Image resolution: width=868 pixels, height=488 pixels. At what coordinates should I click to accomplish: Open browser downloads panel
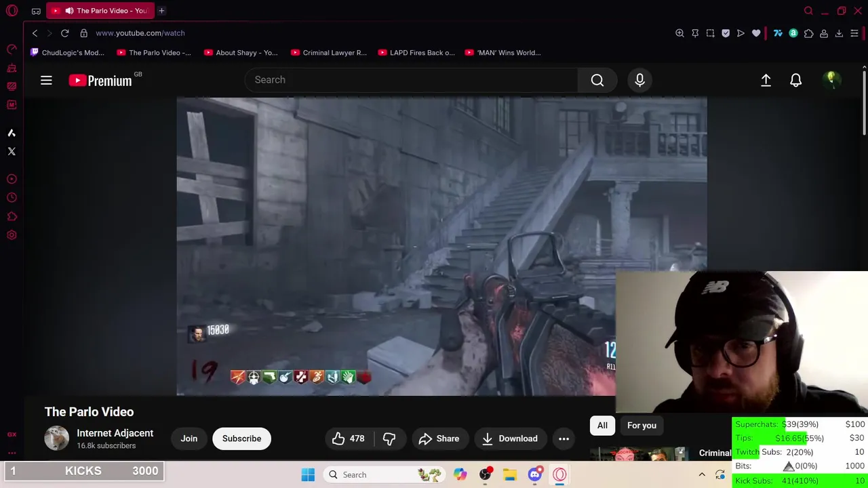pyautogui.click(x=839, y=33)
